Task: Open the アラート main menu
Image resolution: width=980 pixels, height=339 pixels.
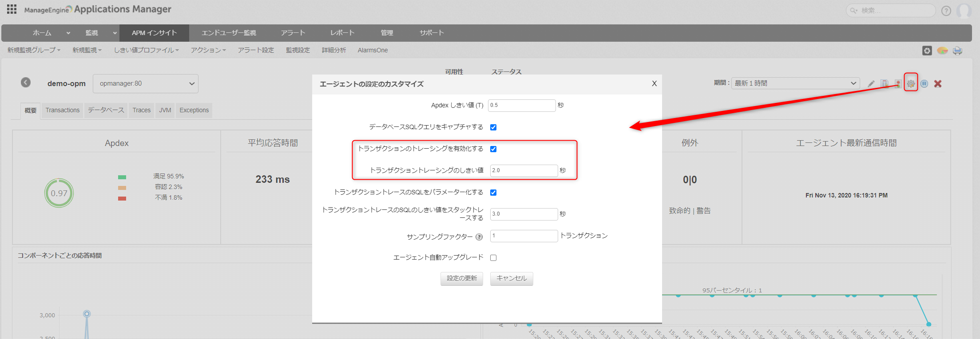Action: 293,33
